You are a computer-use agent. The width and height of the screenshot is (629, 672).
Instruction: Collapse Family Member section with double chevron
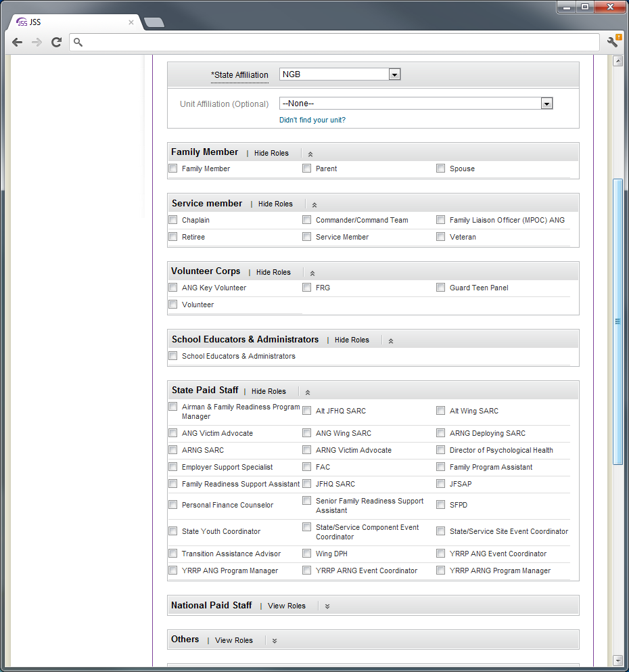click(x=310, y=154)
